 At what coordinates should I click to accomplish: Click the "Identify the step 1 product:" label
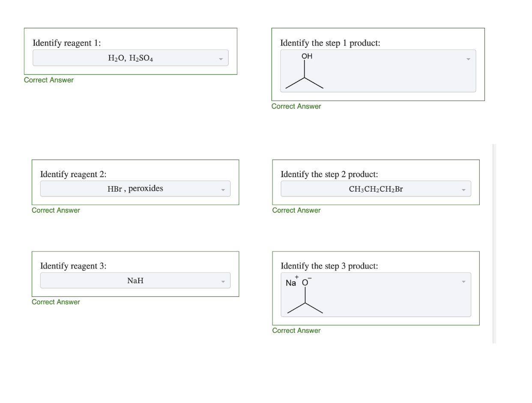[330, 43]
